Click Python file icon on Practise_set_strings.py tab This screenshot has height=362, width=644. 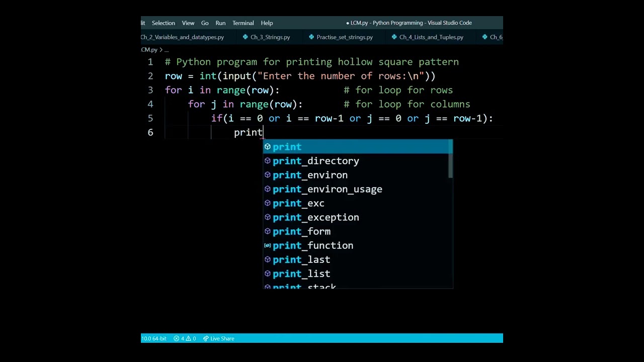[x=311, y=37]
